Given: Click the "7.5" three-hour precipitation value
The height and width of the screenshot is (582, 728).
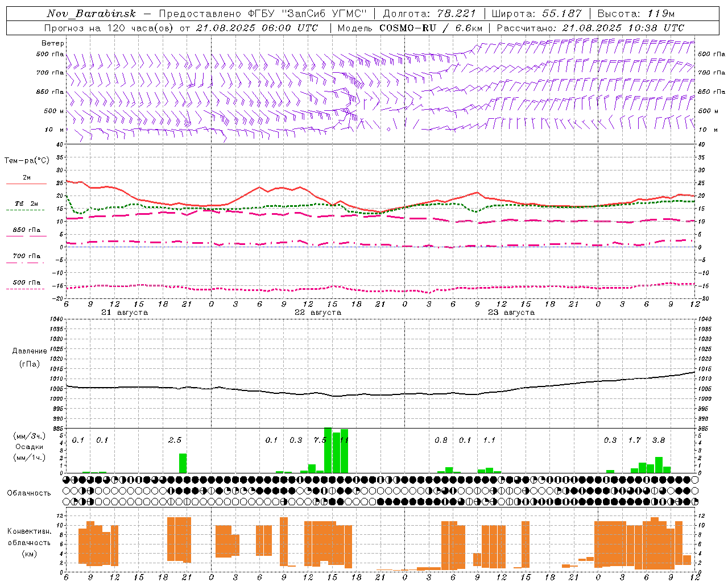Looking at the screenshot, I should click(320, 440).
